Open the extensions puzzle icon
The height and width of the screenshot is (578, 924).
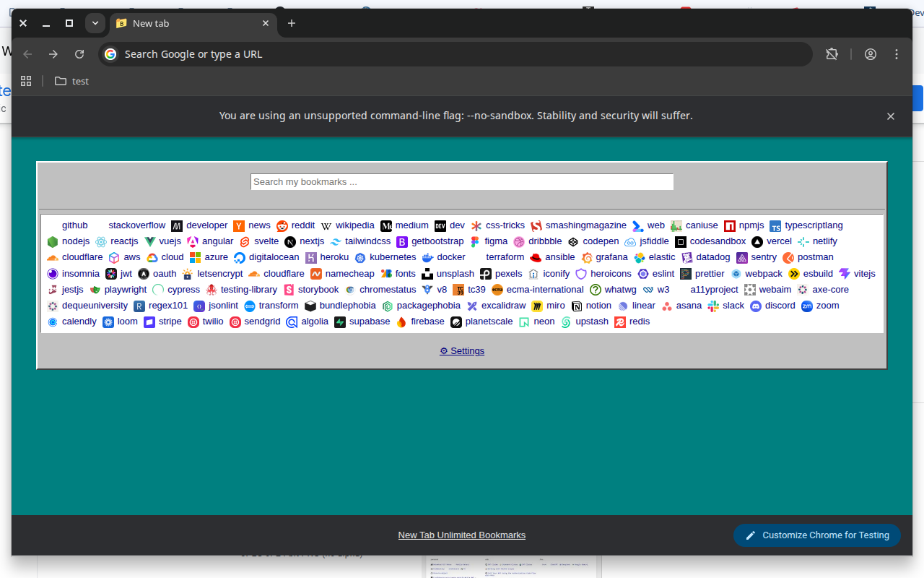pos(832,54)
